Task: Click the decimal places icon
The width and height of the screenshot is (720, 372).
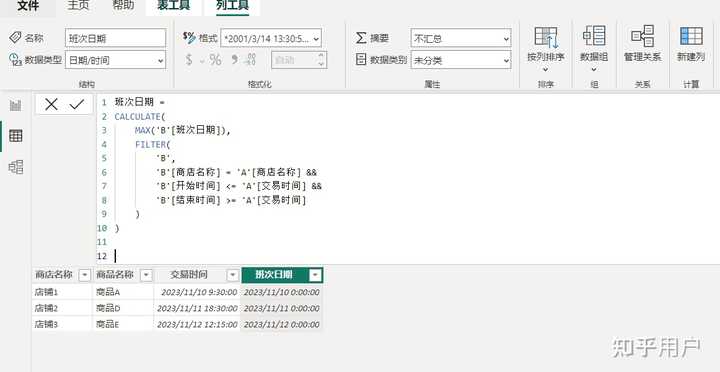Action: [251, 60]
